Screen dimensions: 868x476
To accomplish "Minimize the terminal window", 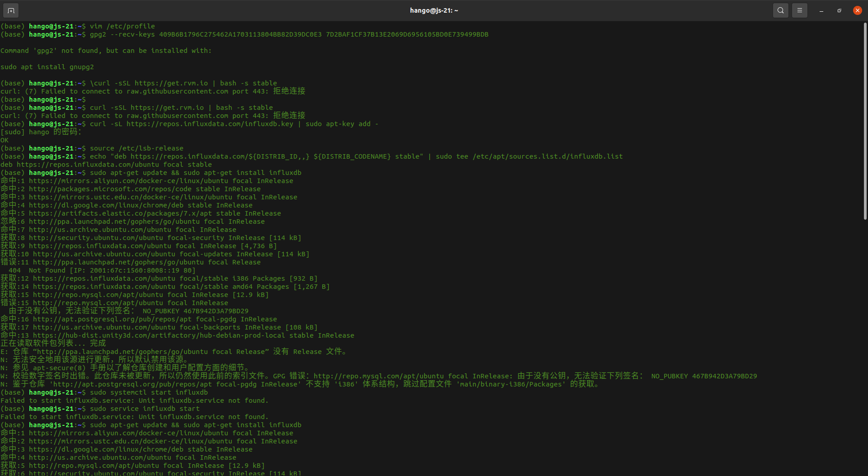I will pyautogui.click(x=821, y=10).
